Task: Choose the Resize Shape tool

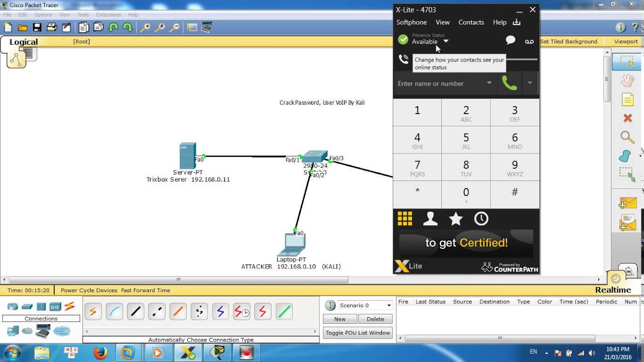Action: point(627,174)
